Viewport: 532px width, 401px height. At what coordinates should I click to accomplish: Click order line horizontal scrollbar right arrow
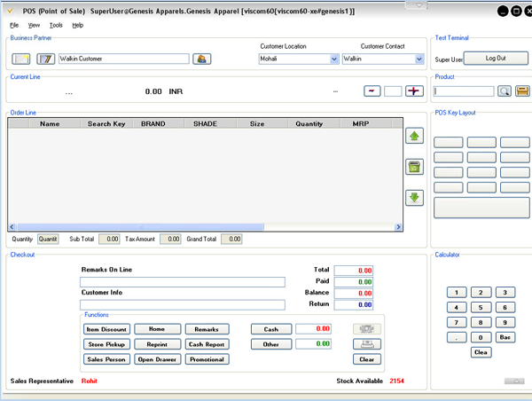(398, 226)
